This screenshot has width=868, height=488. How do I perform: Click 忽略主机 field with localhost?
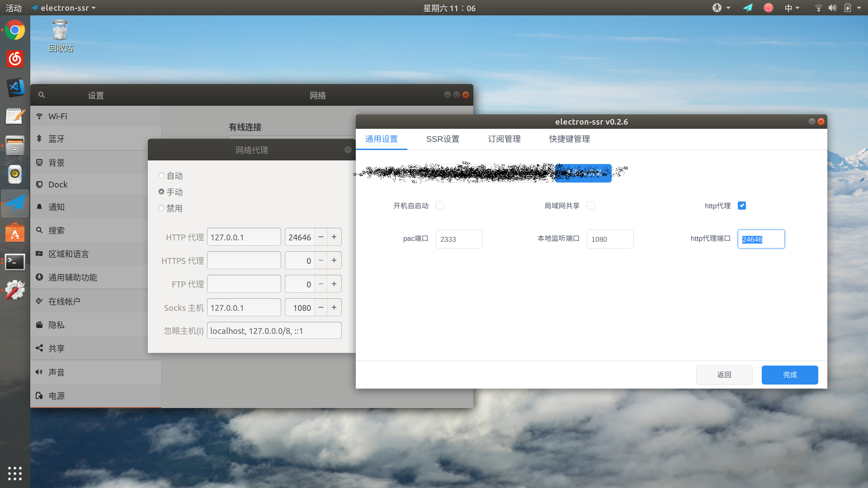tap(274, 331)
